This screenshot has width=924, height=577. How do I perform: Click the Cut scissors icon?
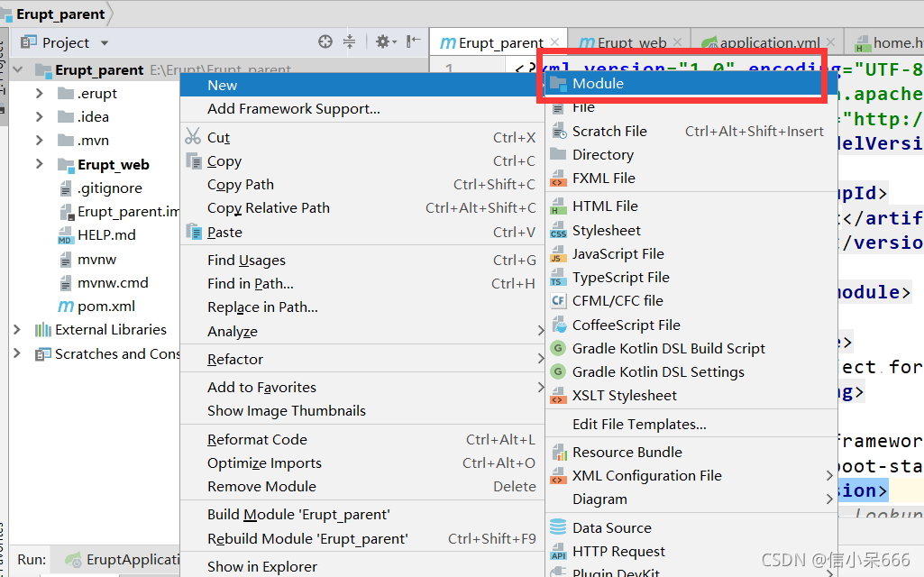click(x=193, y=137)
